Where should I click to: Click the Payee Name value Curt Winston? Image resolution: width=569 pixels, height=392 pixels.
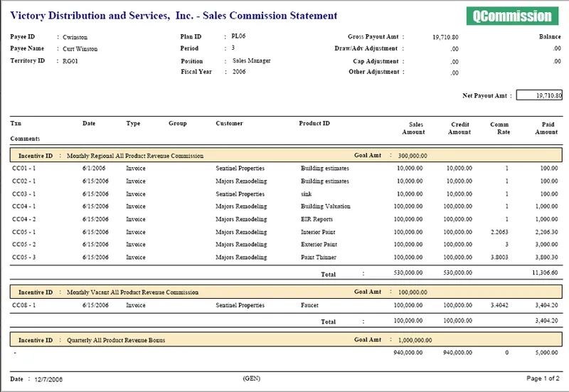tap(80, 48)
